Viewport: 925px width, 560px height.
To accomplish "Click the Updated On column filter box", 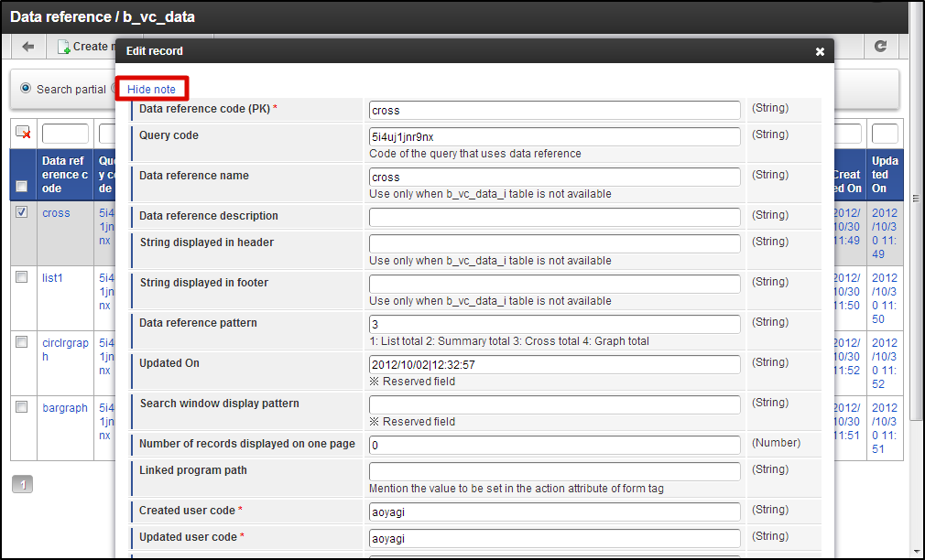I will pos(884,134).
